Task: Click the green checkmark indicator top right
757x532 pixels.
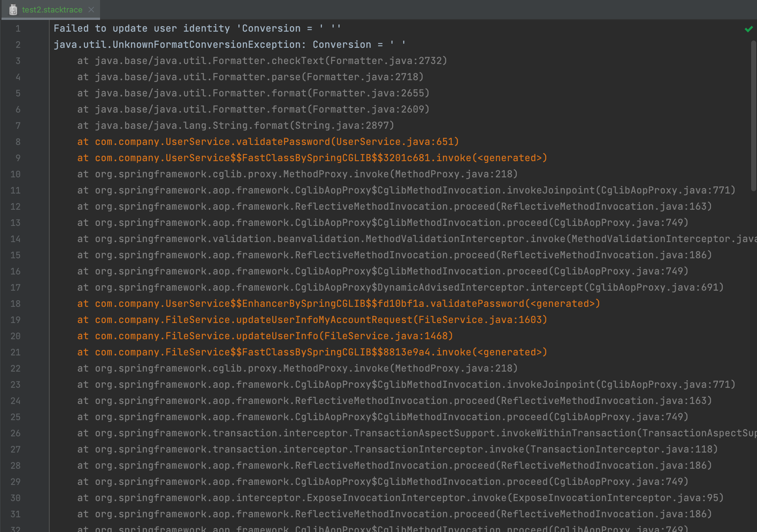Action: [749, 29]
